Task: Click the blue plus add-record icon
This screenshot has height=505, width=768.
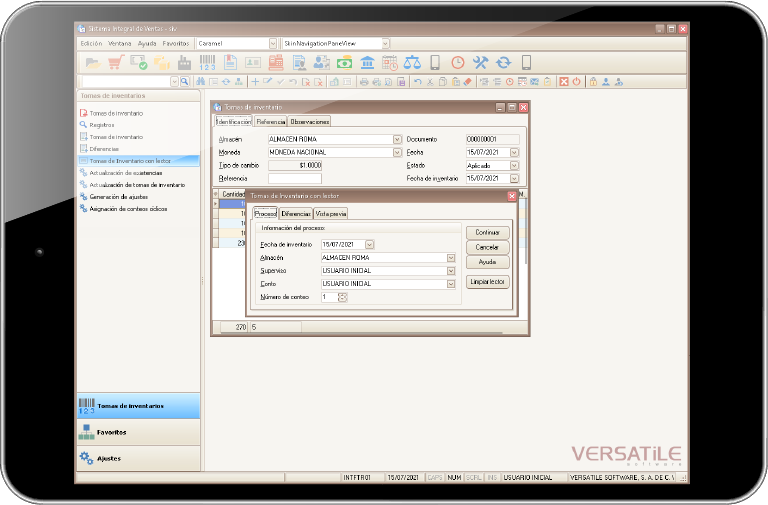Action: tap(255, 82)
